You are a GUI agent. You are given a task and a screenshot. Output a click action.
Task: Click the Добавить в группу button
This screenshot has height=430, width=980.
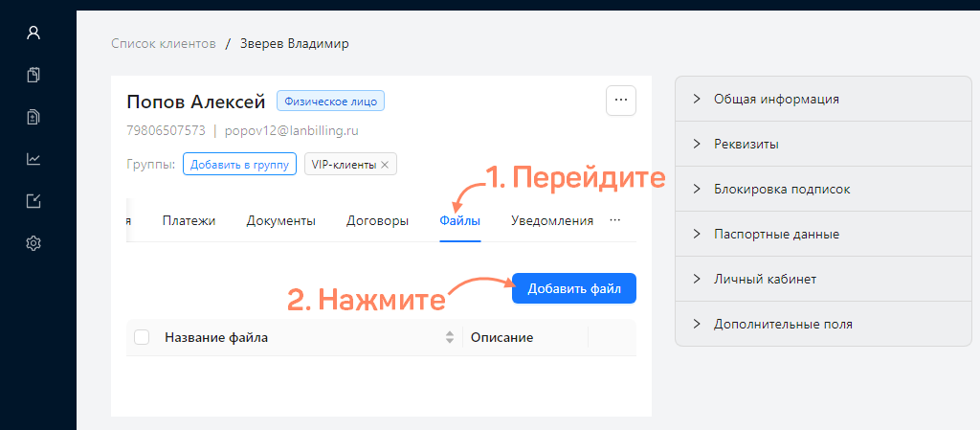(239, 165)
